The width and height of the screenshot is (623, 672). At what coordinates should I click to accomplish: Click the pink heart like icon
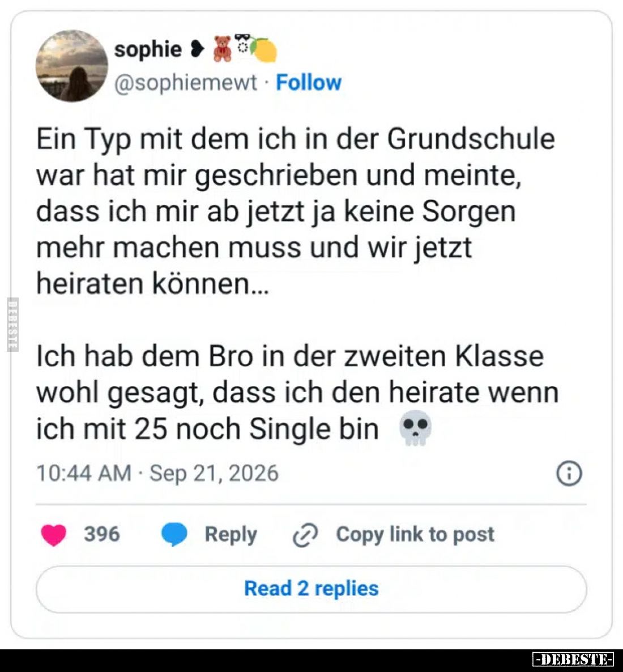(54, 535)
